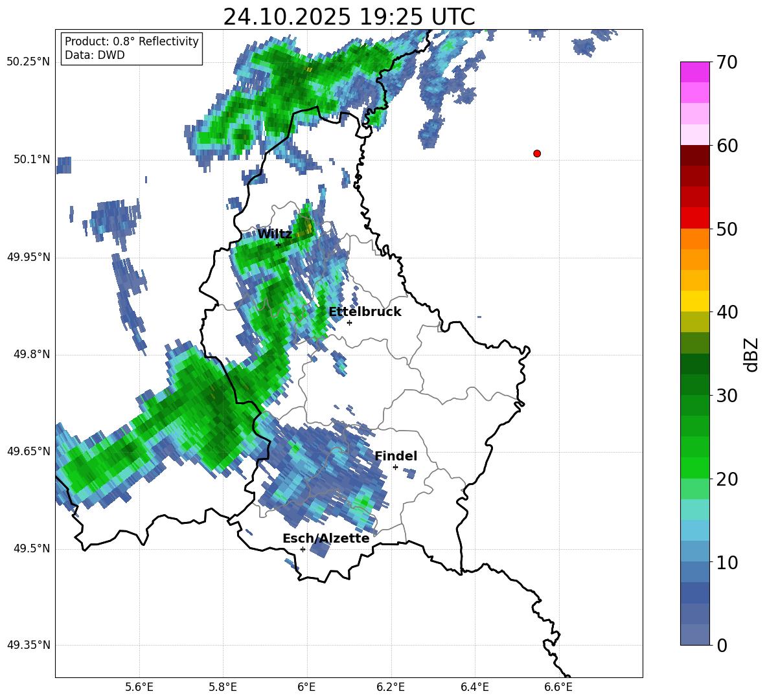Click the 50 value on the colorbar
The image size is (767, 700).
[727, 229]
